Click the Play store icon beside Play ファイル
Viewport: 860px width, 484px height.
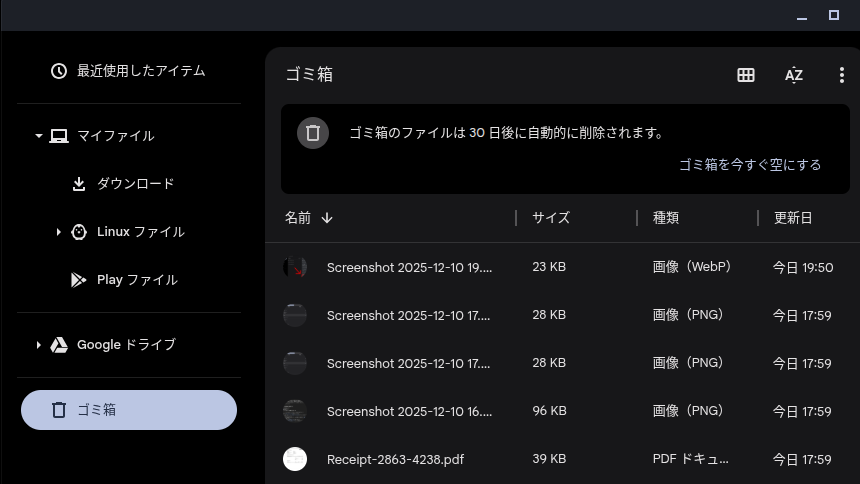point(78,280)
